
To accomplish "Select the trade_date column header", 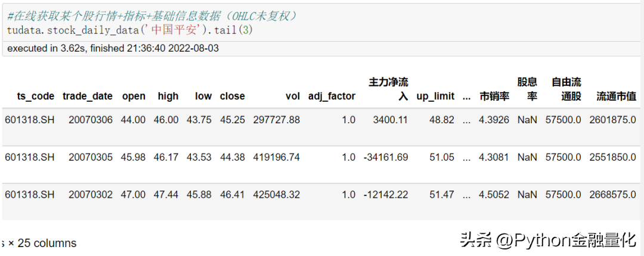I will [87, 96].
